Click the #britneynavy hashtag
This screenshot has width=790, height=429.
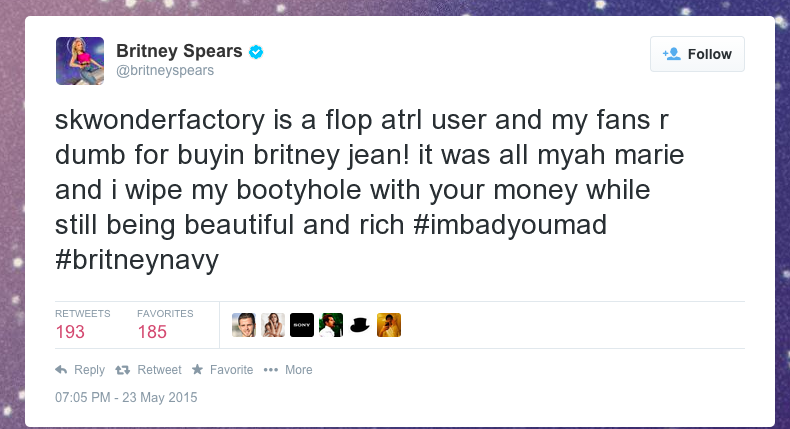[137, 260]
